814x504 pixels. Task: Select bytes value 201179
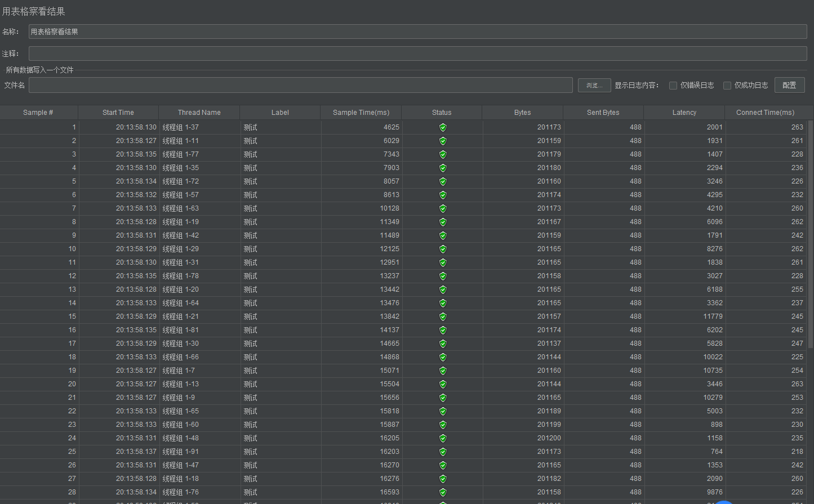click(549, 154)
